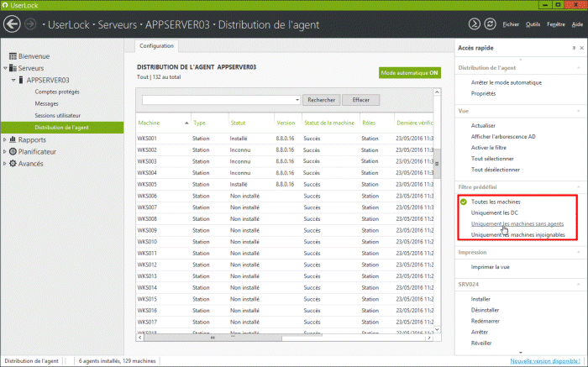Screen dimensions: 588x367
Task: Click Réveiller under SRV024
Action: [481, 343]
